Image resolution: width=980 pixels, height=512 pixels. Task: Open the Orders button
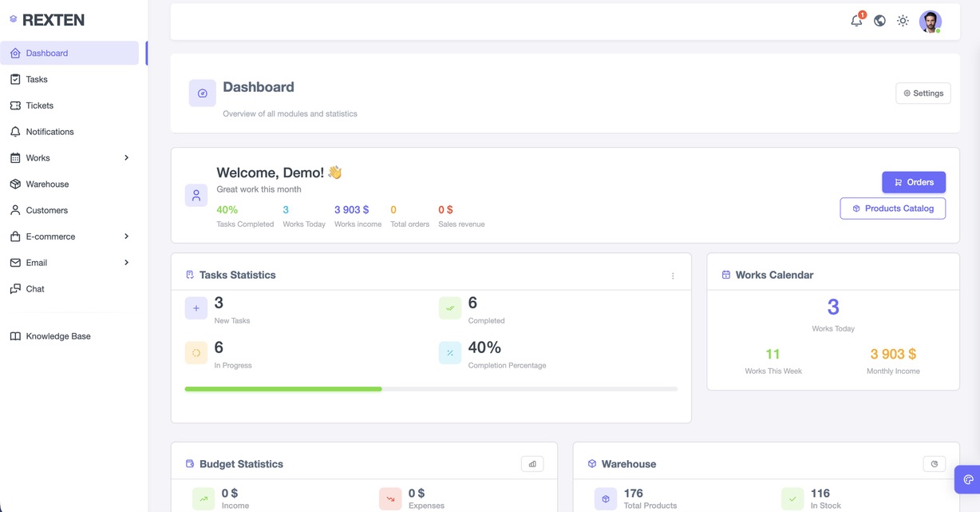click(x=913, y=182)
